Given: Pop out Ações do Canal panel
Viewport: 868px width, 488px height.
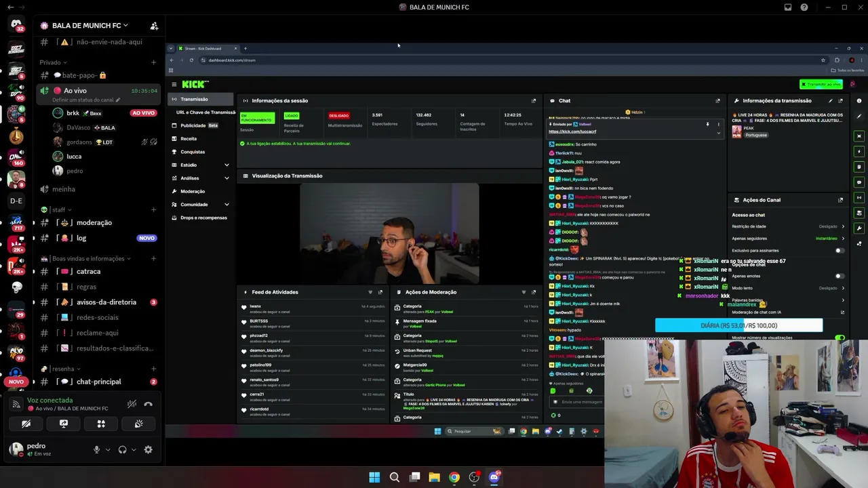Looking at the screenshot, I should 840,200.
